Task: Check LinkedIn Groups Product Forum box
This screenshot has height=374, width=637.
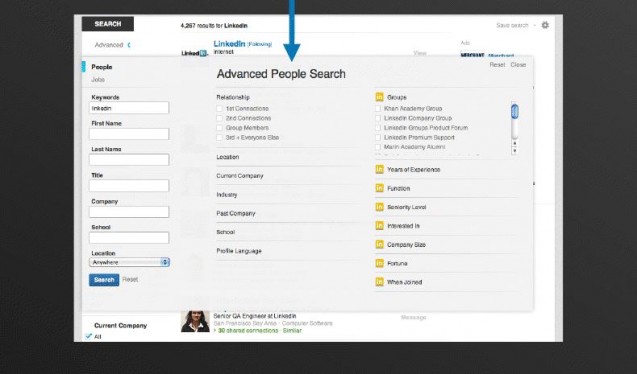Action: click(x=378, y=128)
